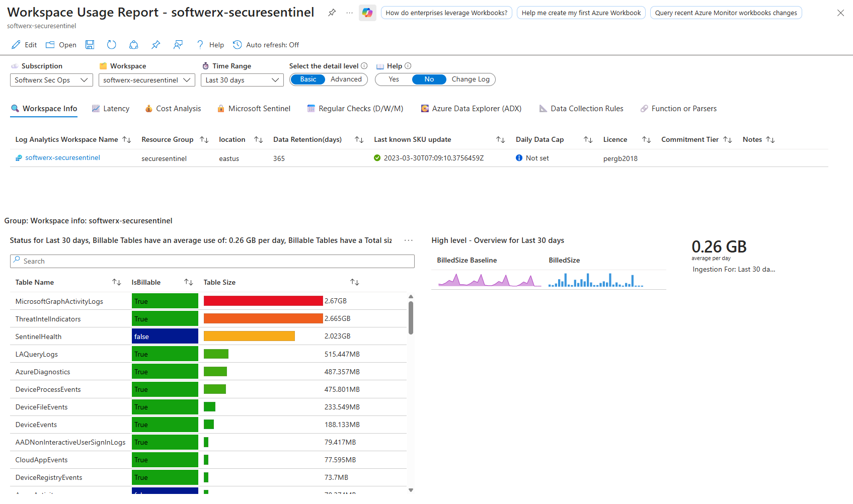Open the feedback person icon in the toolbar
The image size is (853, 504).
tap(178, 45)
